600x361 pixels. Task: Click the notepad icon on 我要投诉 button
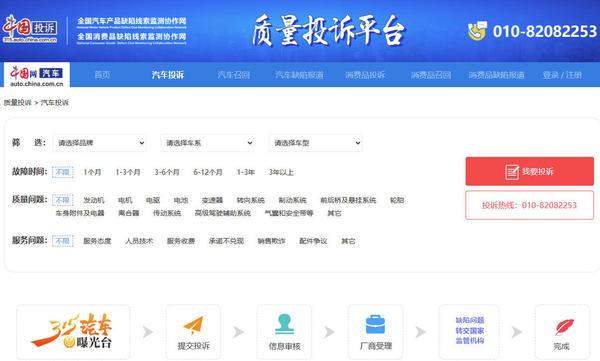[x=512, y=172]
